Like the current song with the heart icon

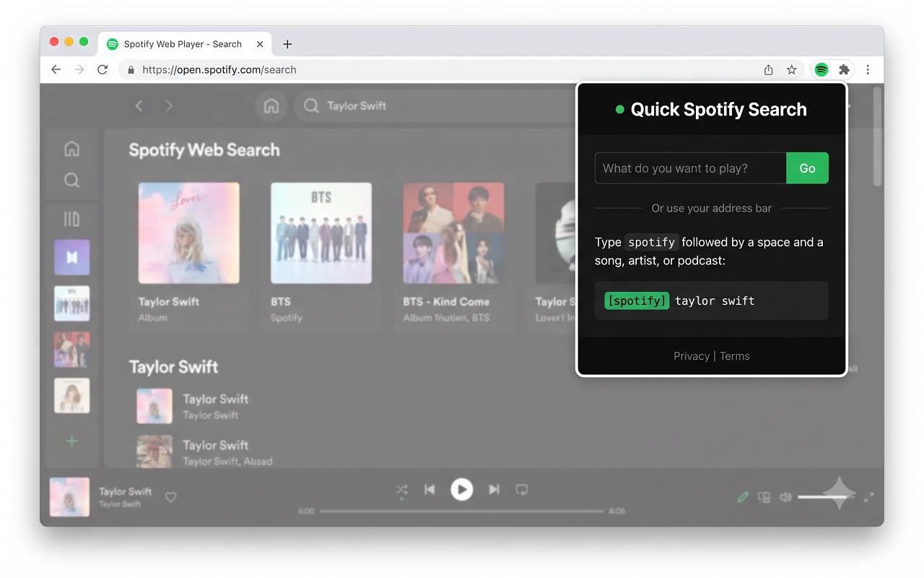coord(170,497)
